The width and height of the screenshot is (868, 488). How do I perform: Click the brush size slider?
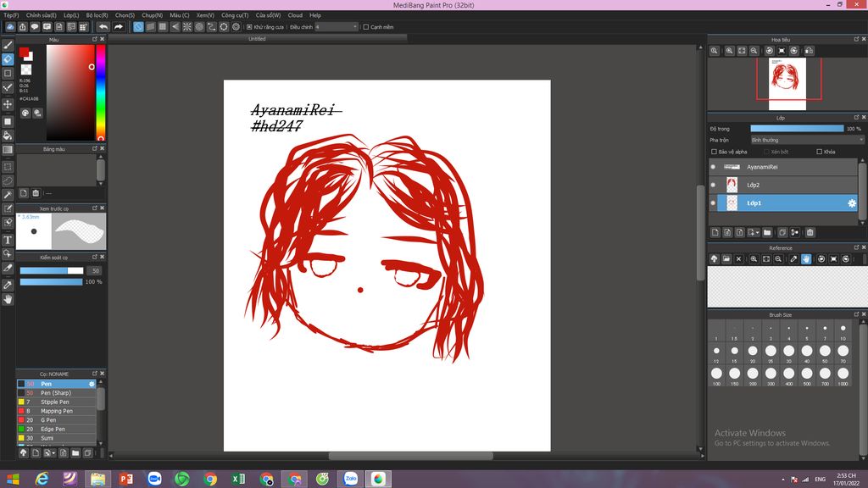pyautogui.click(x=52, y=270)
